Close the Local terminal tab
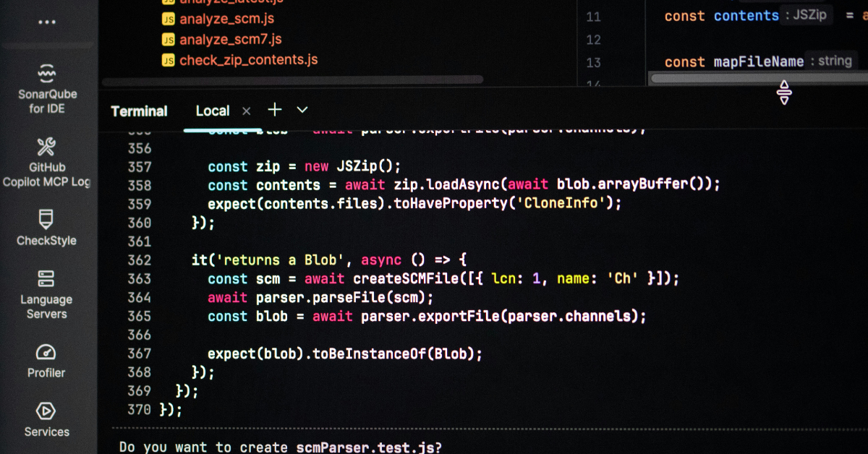This screenshot has height=454, width=868. [246, 111]
